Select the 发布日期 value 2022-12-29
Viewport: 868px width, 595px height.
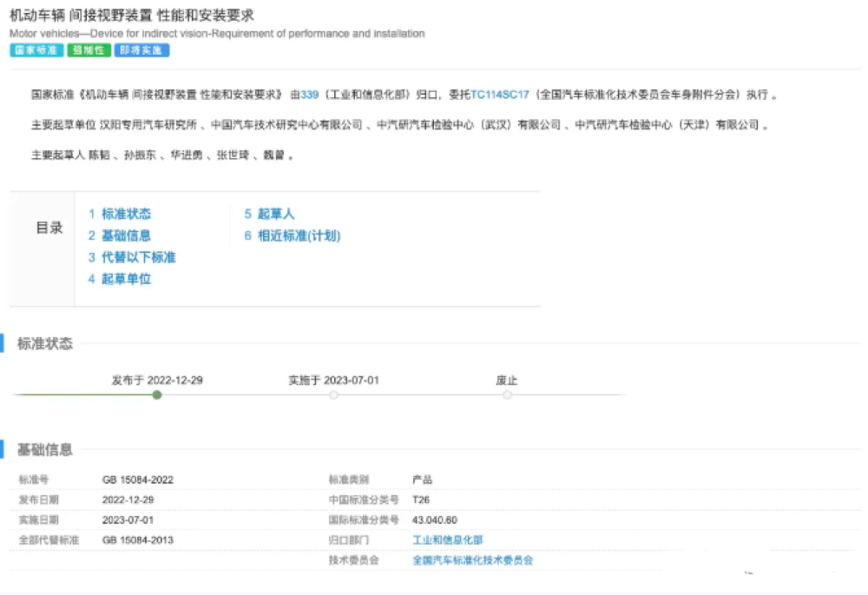(x=128, y=499)
